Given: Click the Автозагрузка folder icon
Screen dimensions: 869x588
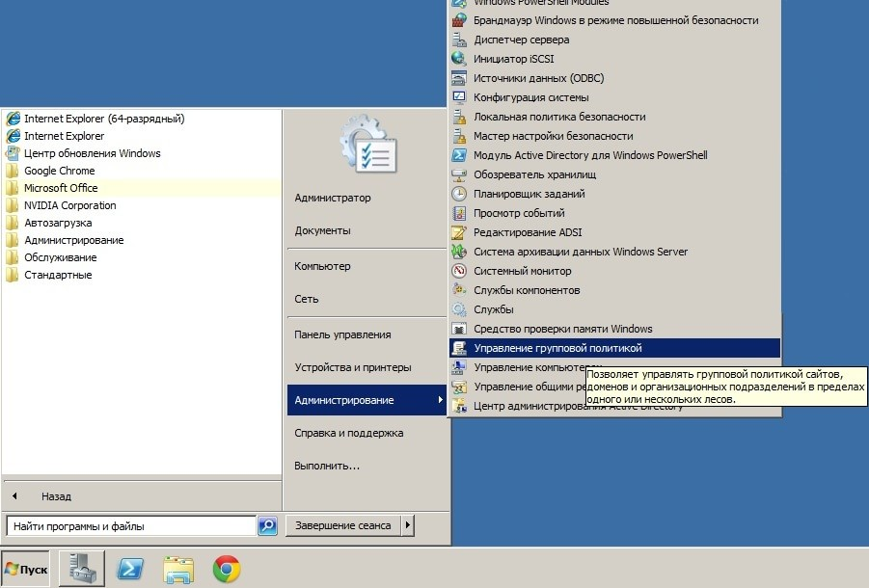Looking at the screenshot, I should (13, 223).
